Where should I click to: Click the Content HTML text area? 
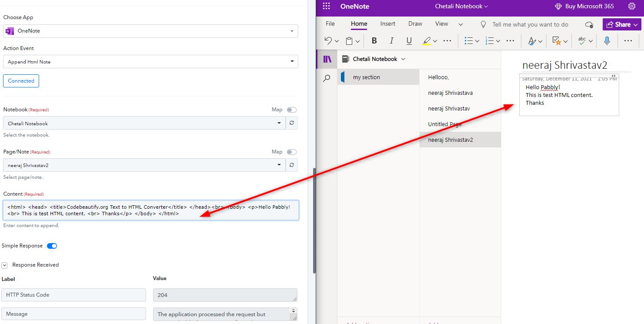151,210
